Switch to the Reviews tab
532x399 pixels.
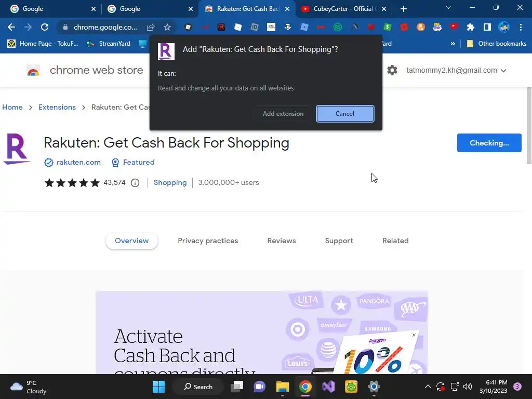tap(282, 241)
